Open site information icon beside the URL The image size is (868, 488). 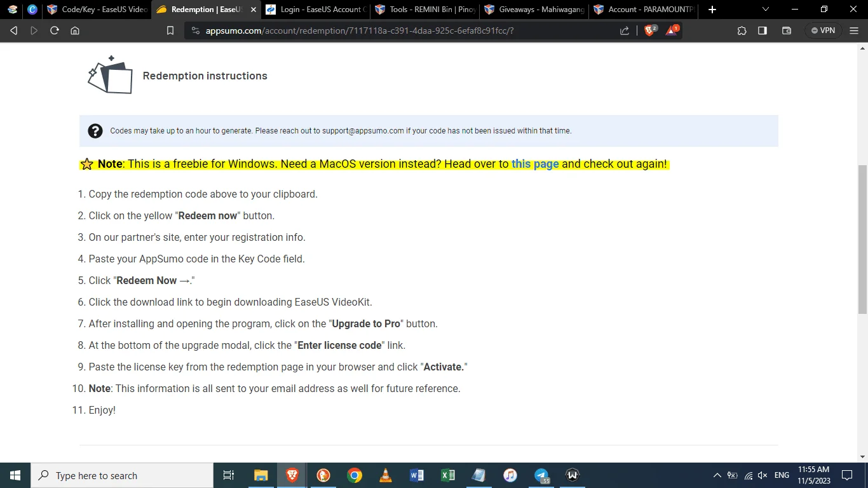[x=195, y=30]
